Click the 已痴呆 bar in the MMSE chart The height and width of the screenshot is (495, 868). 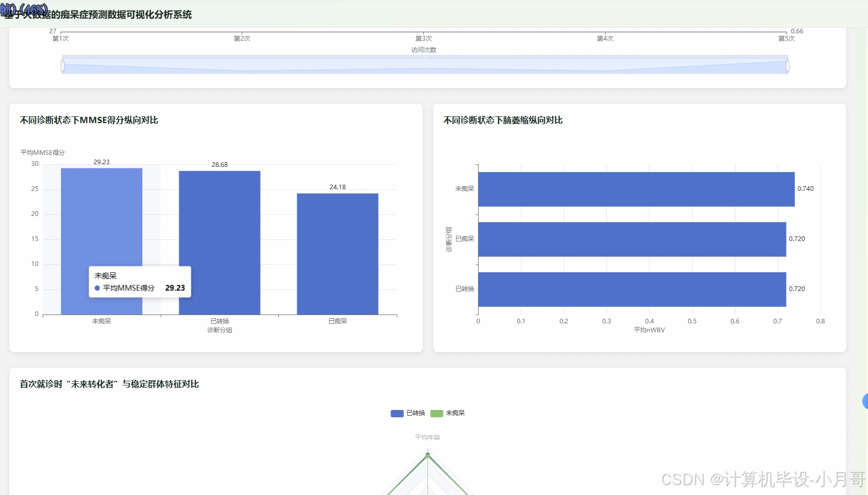tap(337, 254)
